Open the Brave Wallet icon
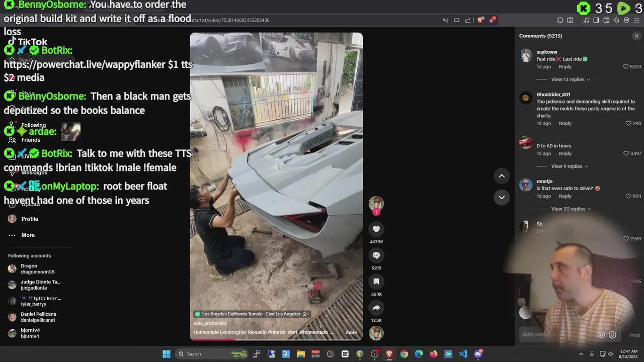 606,20
